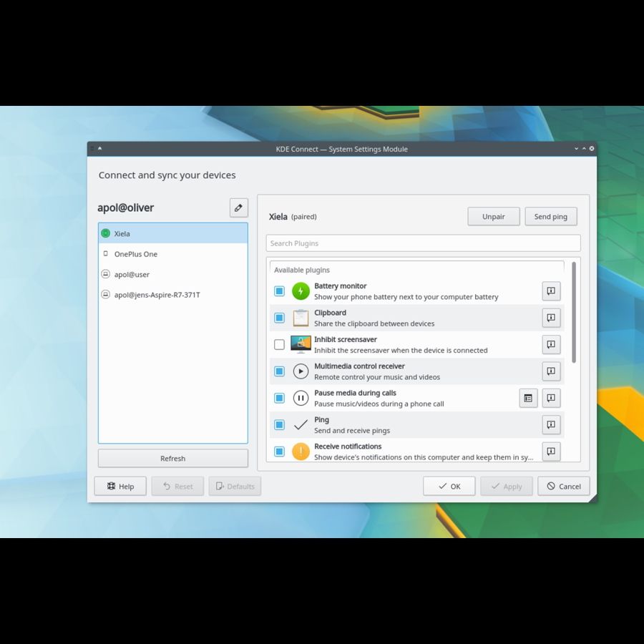Refresh the device list
Image resolution: width=644 pixels, height=644 pixels.
click(x=173, y=459)
